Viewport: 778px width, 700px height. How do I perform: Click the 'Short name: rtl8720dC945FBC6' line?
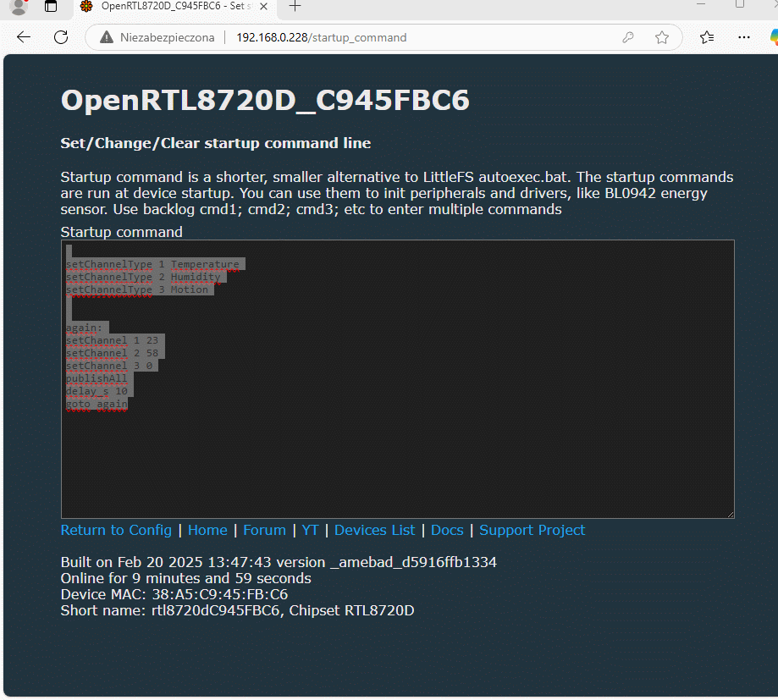pos(237,611)
